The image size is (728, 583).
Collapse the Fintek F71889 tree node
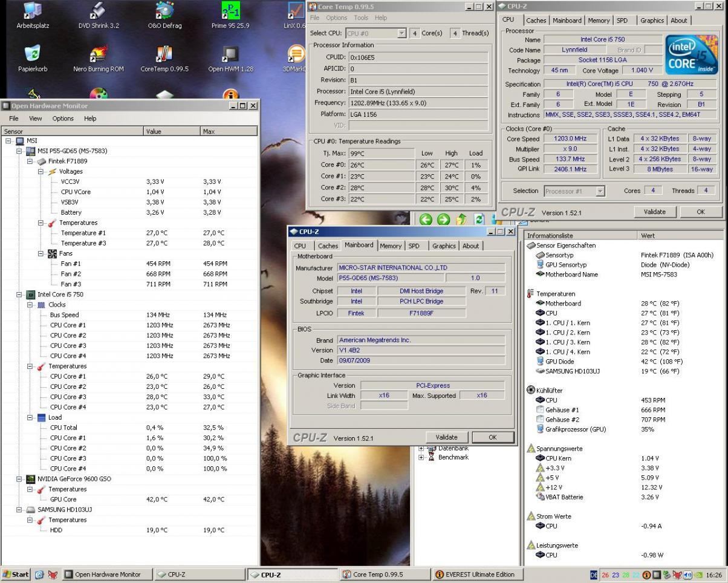(30, 161)
